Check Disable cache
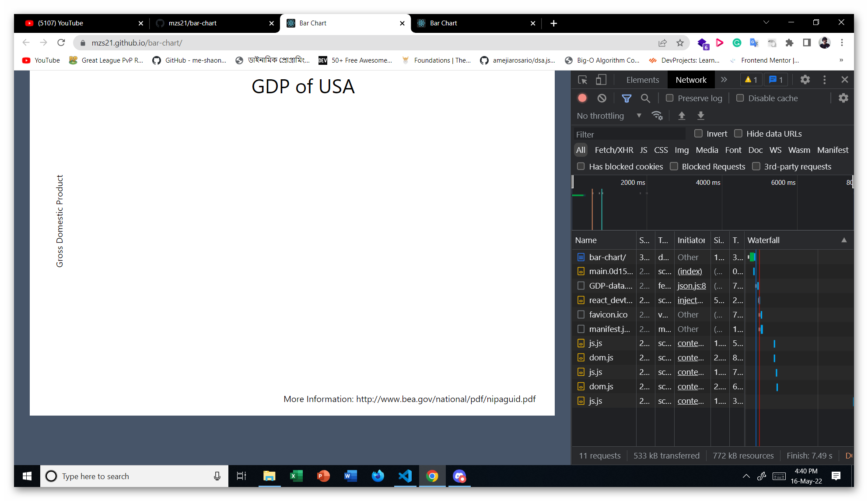 click(740, 98)
